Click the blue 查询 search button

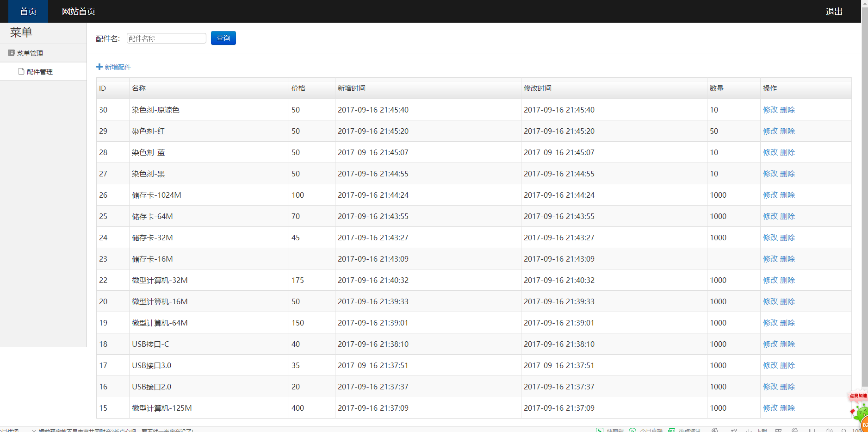pos(223,38)
